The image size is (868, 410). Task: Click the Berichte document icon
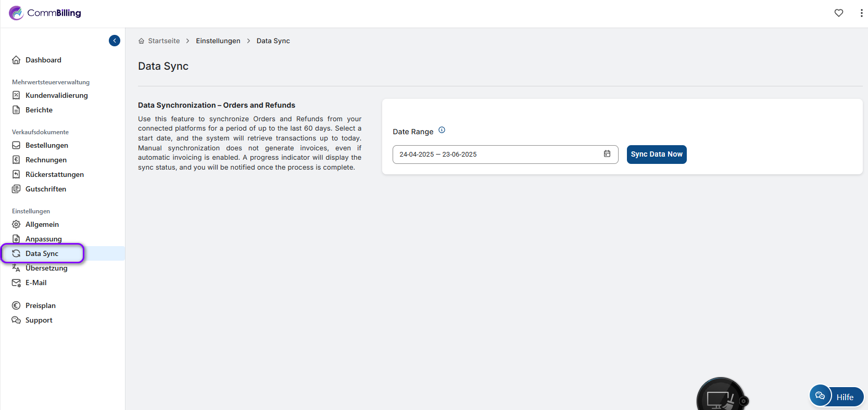click(16, 110)
